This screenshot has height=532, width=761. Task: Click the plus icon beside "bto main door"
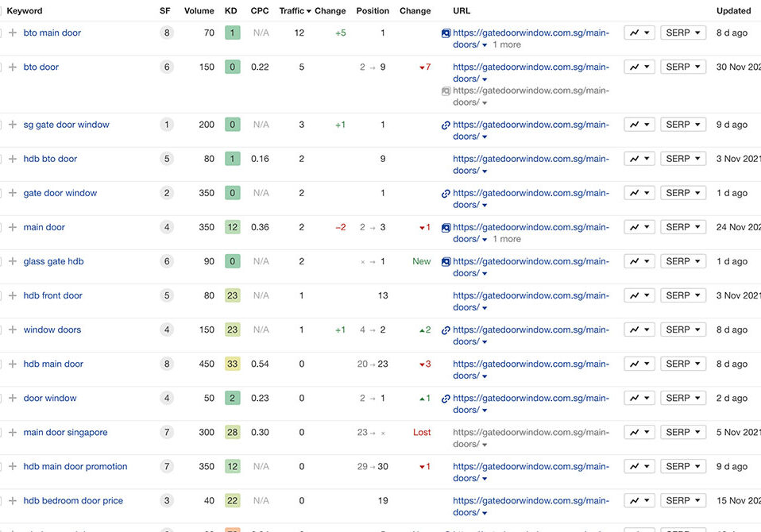[13, 33]
